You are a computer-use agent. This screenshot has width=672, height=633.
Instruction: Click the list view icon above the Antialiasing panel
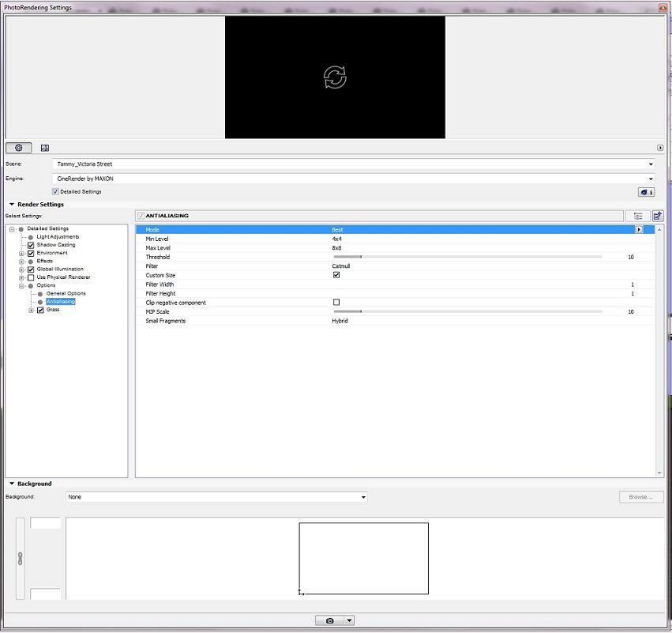(638, 215)
